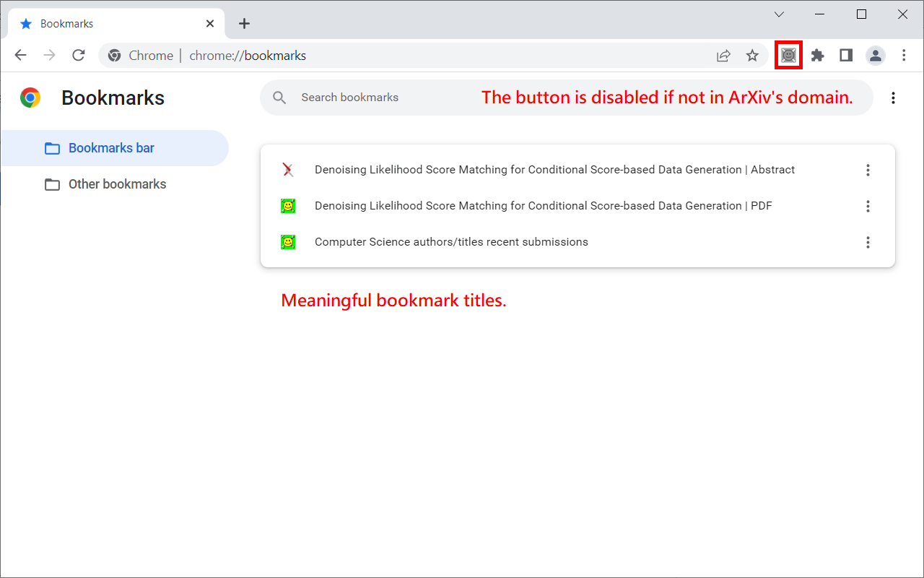Screen dimensions: 924x578
Task: Open more actions for the PDF bookmark
Action: 868,206
